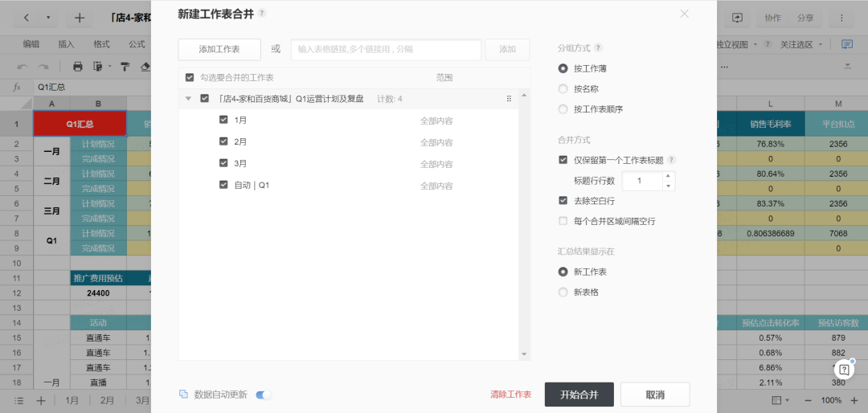Click the presentation share-screen icon
The width and height of the screenshot is (868, 413).
click(737, 18)
